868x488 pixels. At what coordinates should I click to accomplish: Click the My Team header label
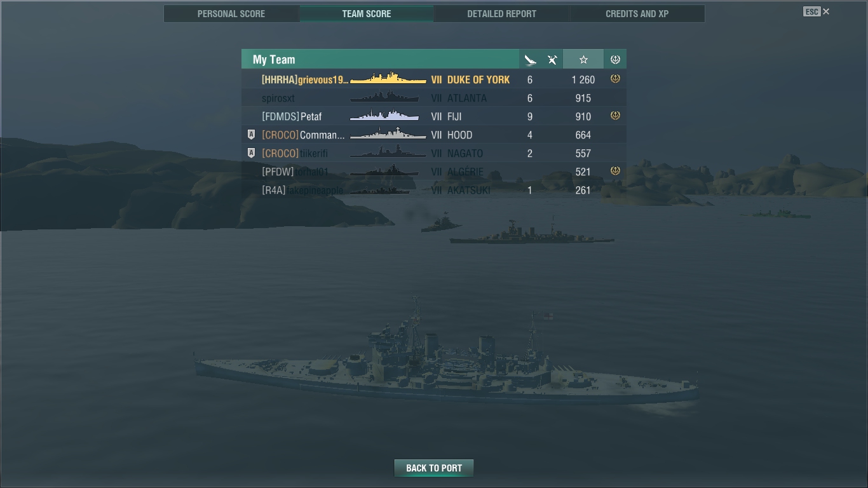tap(274, 60)
